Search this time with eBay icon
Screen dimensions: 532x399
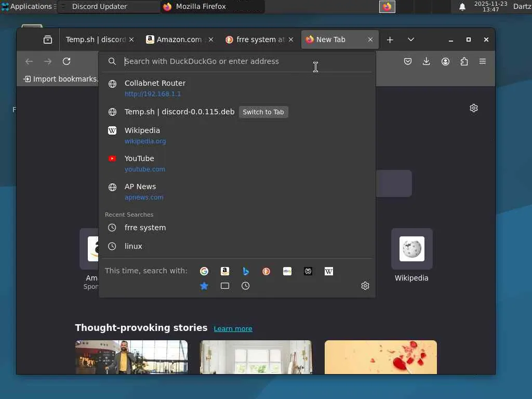[287, 271]
